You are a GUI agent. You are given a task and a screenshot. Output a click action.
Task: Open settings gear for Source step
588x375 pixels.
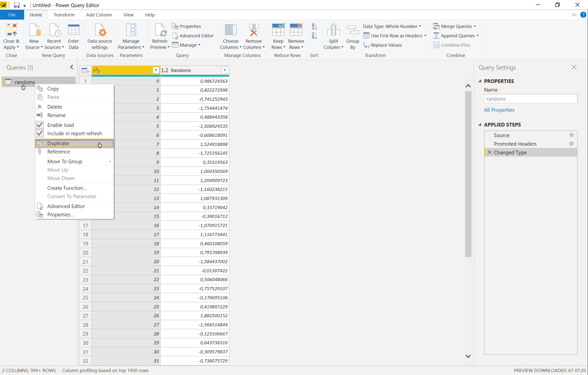[571, 135]
